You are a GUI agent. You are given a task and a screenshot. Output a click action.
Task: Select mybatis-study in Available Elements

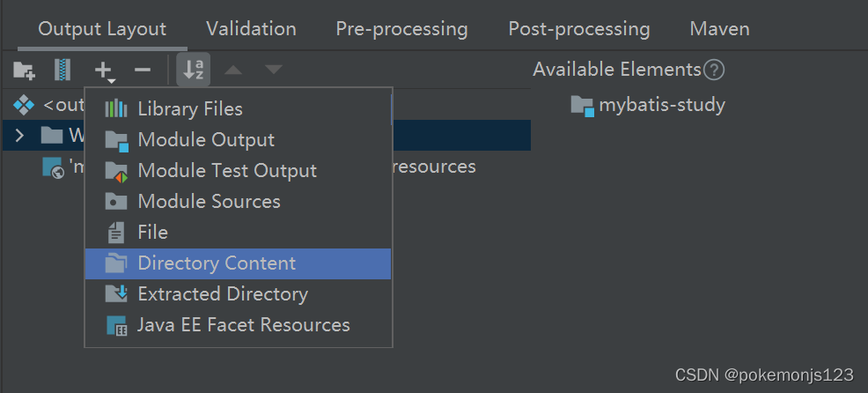click(661, 105)
